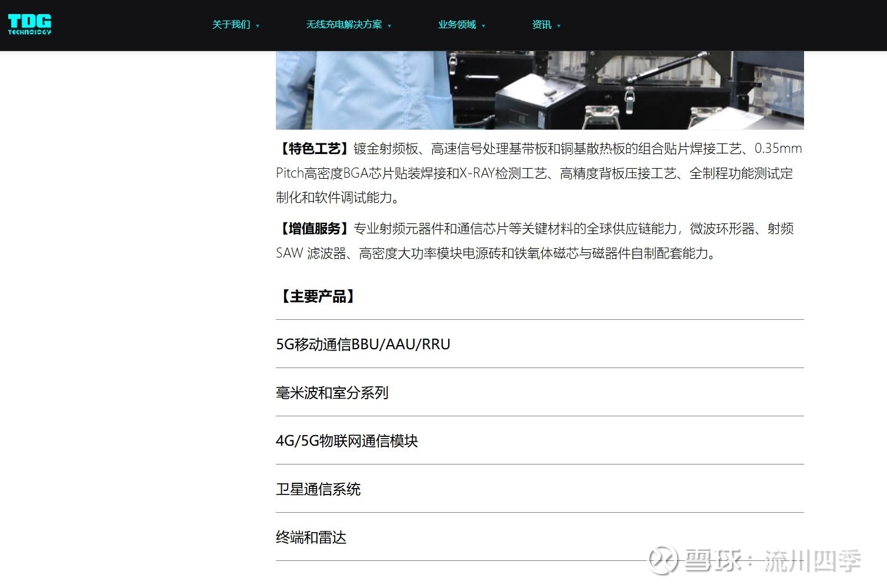Viewport: 887px width, 588px height.
Task: Expand the arrow beside 资讯
Action: tap(559, 26)
